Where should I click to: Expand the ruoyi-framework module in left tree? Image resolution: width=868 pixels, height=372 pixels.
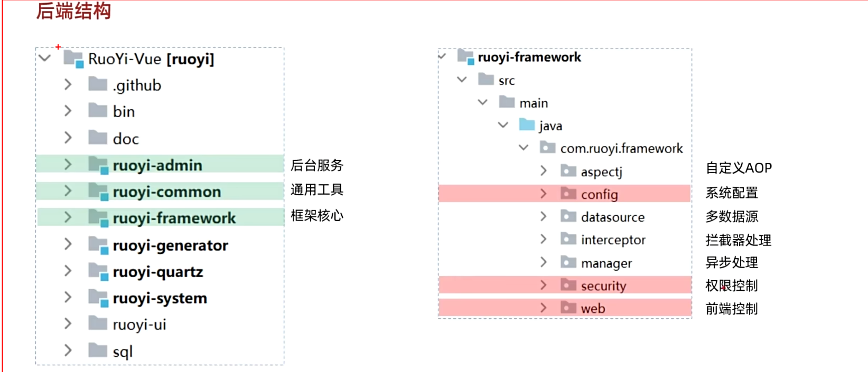click(68, 217)
